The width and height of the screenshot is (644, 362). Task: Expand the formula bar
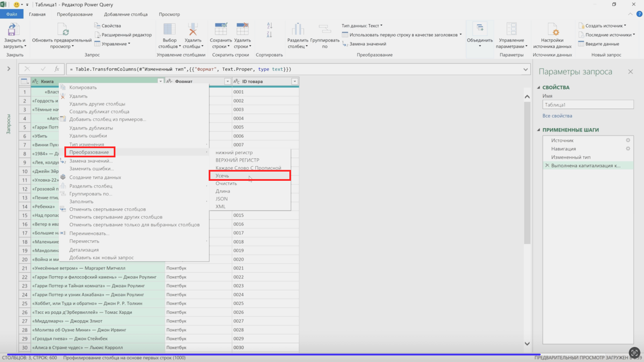point(526,69)
